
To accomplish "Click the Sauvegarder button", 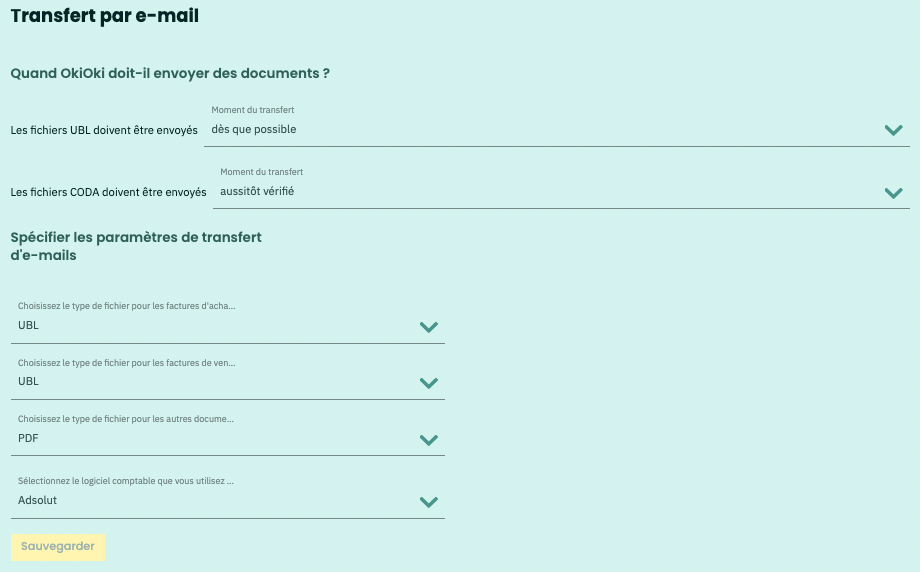I will pyautogui.click(x=58, y=547).
